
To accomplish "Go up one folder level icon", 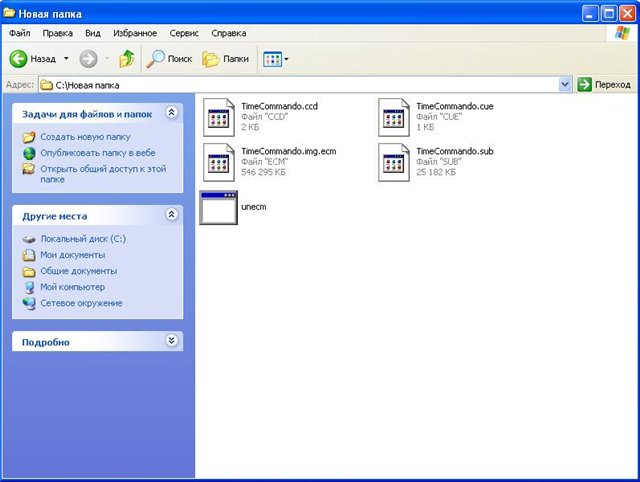I will coord(127,59).
